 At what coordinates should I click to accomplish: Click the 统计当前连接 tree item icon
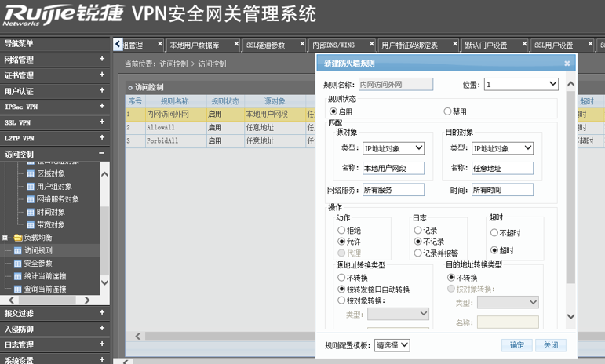[17, 276]
